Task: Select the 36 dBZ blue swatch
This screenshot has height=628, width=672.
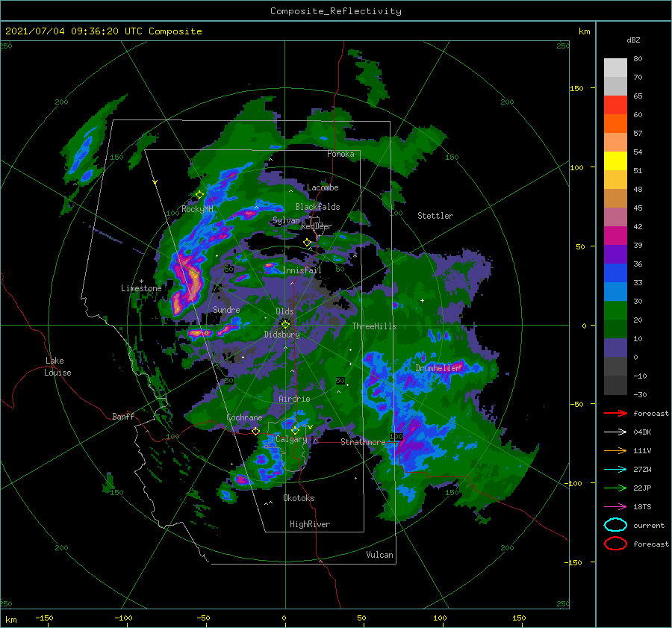Action: pos(615,273)
